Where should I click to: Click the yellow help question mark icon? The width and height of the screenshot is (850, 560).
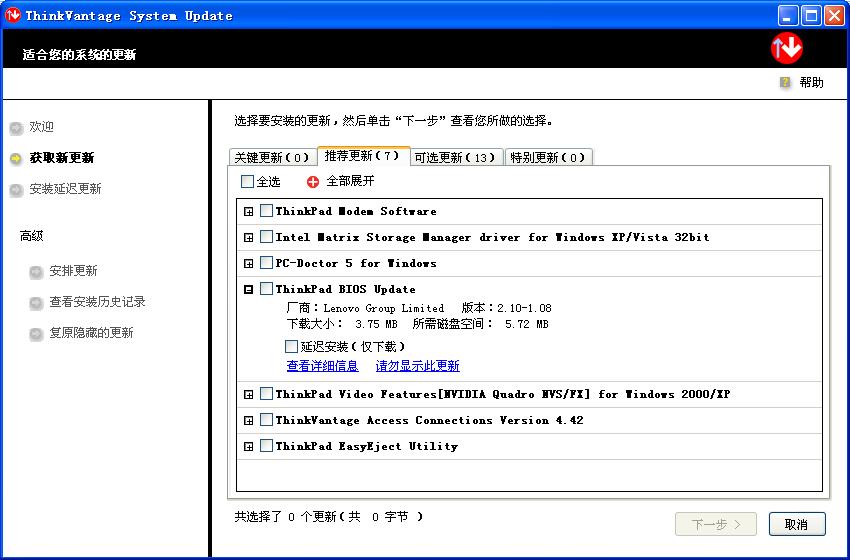pyautogui.click(x=785, y=82)
